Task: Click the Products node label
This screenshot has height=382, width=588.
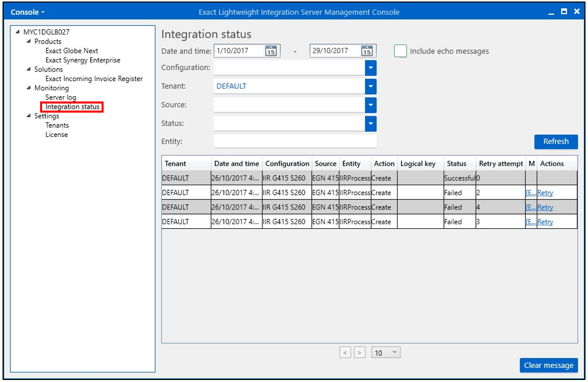Action: point(48,41)
